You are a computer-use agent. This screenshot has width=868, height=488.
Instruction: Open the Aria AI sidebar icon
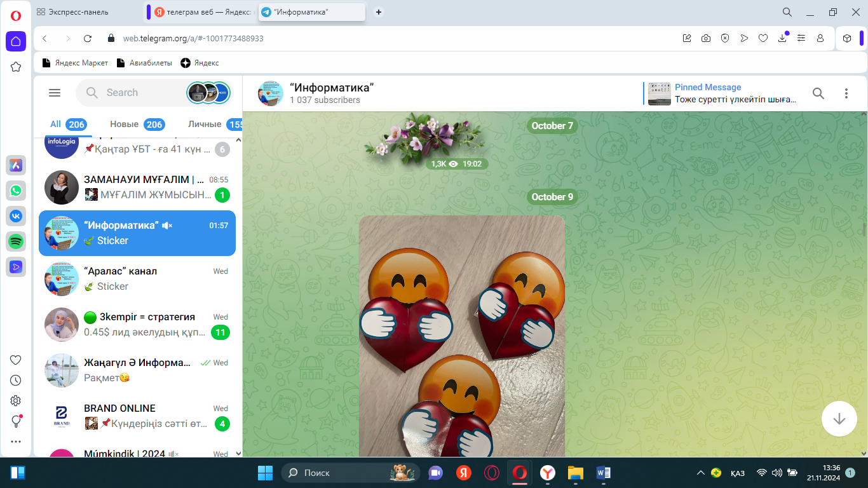pyautogui.click(x=16, y=165)
